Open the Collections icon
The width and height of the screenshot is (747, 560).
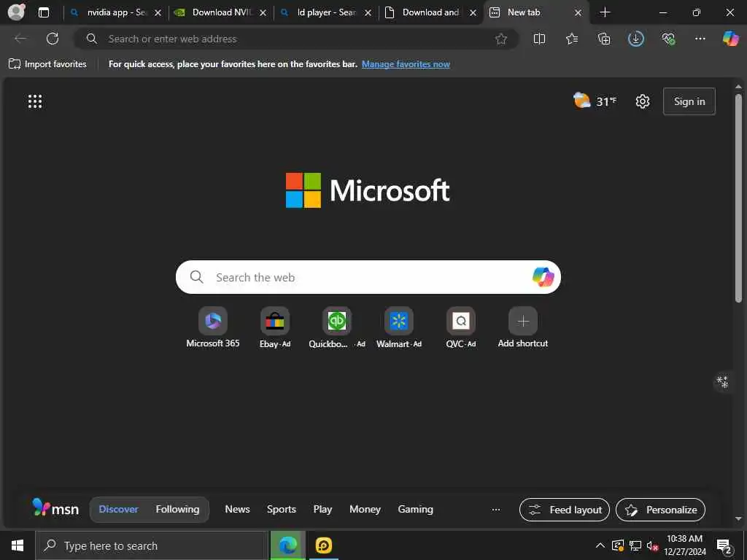(x=604, y=39)
